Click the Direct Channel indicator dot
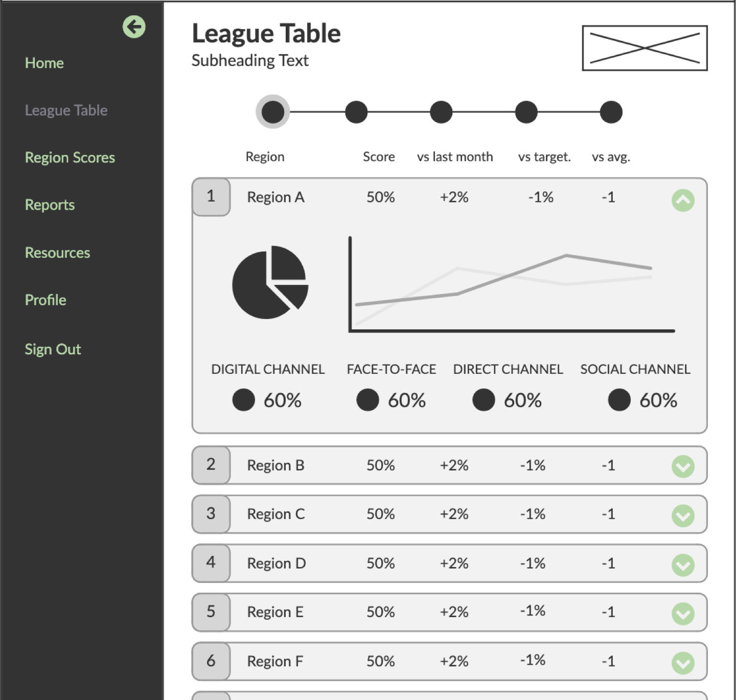This screenshot has height=700, width=736. pyautogui.click(x=484, y=400)
